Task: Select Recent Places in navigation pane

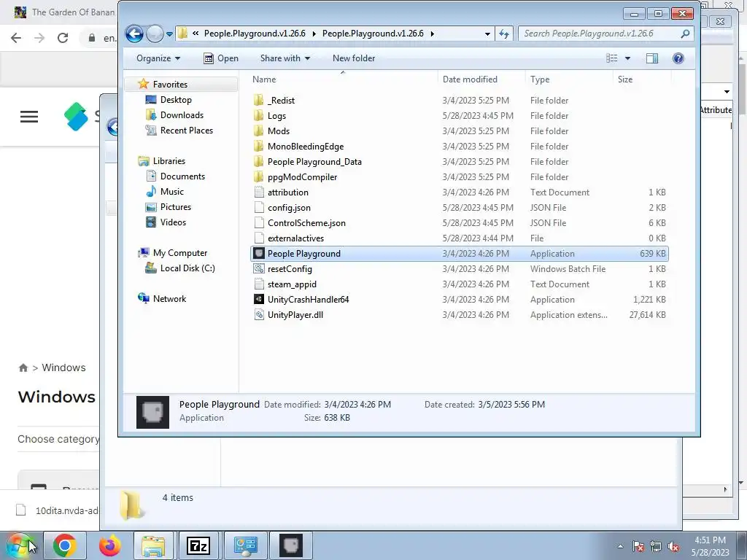Action: point(186,130)
